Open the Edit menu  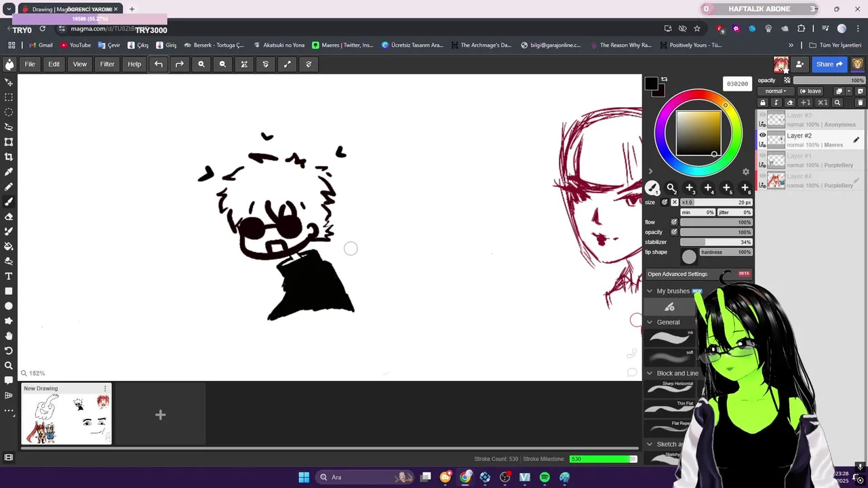coord(54,64)
